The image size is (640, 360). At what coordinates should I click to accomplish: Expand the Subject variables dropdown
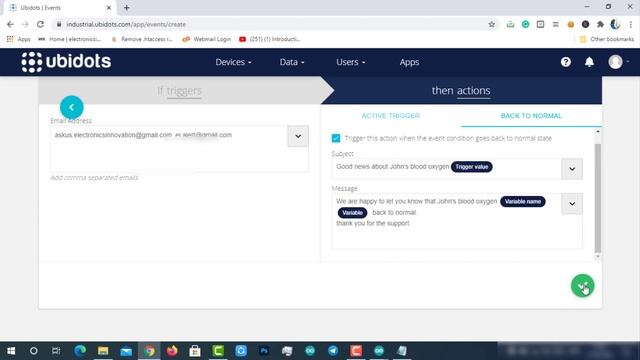[572, 169]
